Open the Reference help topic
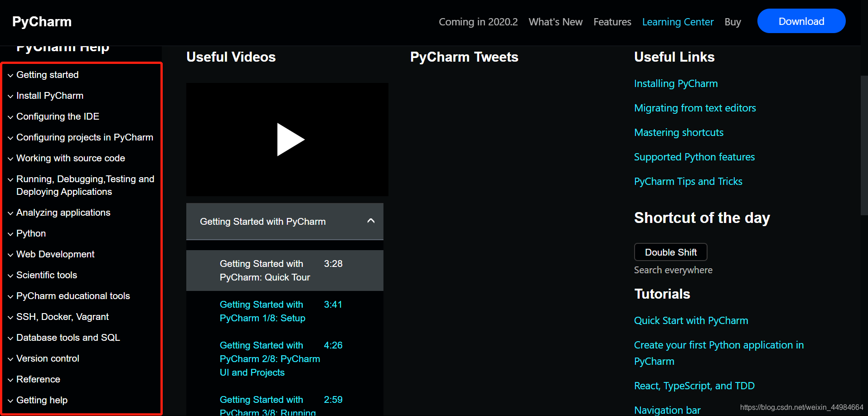Viewport: 868px width, 416px height. tap(38, 379)
